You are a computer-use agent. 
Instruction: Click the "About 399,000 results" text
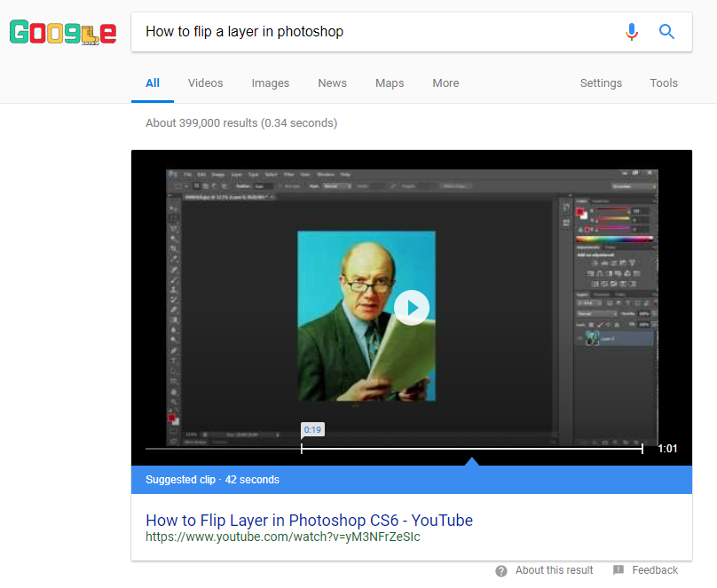pyautogui.click(x=241, y=123)
